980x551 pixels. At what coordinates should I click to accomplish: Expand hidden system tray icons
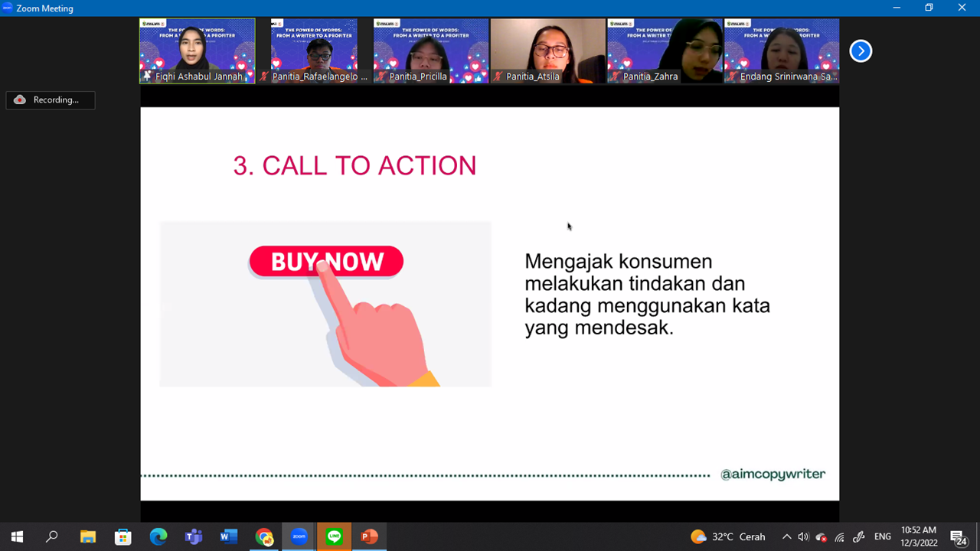(x=786, y=536)
